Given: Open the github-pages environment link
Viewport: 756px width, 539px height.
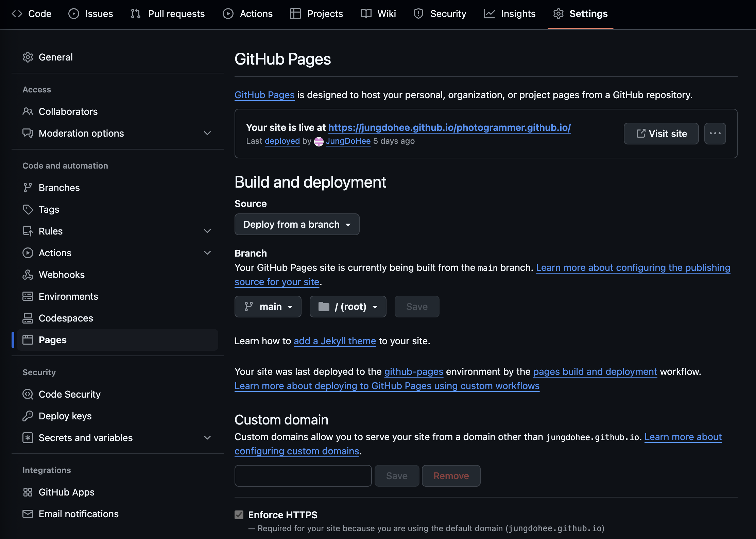Looking at the screenshot, I should tap(414, 371).
